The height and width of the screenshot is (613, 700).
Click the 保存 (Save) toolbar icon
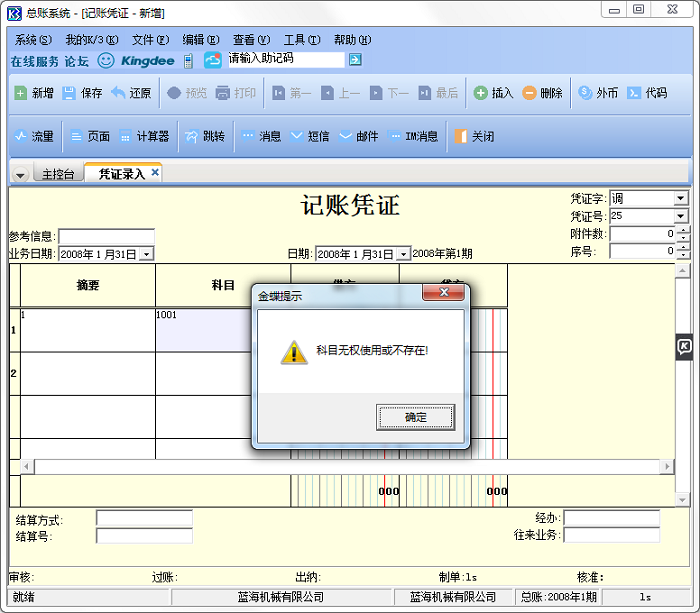(69, 93)
